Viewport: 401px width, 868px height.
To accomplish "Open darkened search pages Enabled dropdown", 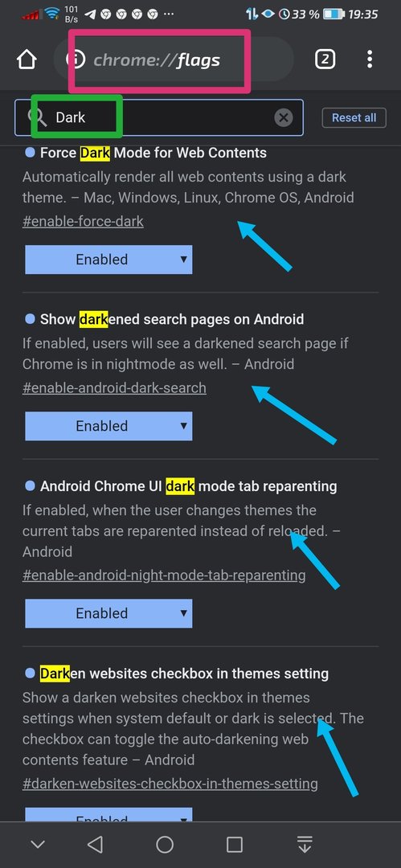I will point(108,426).
